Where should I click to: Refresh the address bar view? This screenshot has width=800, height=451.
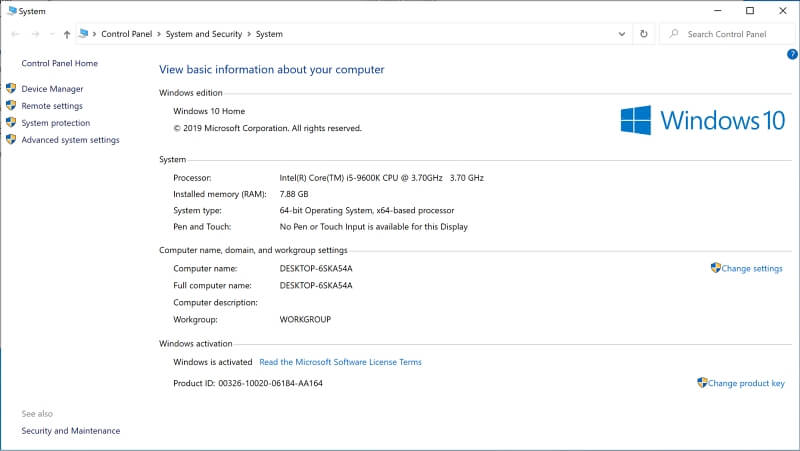click(x=644, y=34)
